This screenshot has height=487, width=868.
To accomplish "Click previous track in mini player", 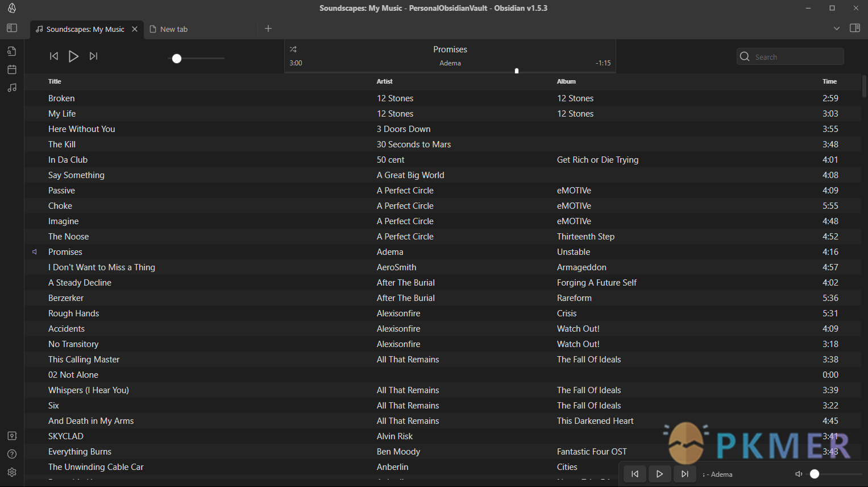I will click(635, 474).
